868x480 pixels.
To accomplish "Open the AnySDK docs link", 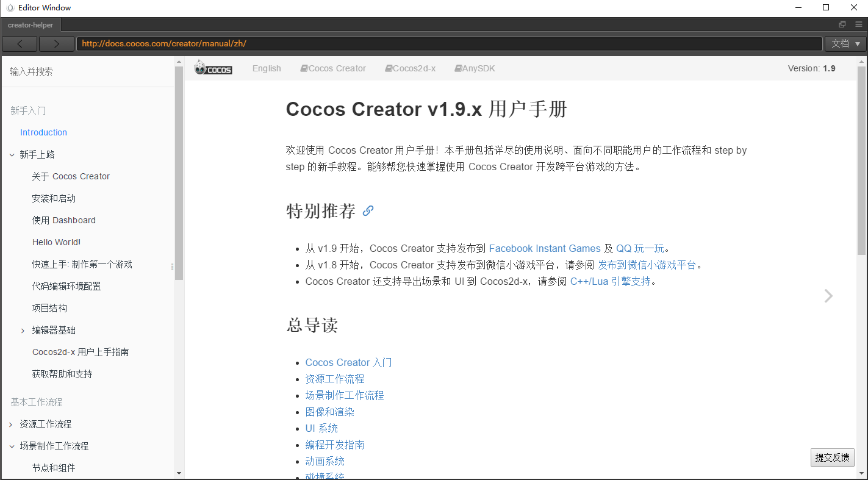I will tap(475, 68).
